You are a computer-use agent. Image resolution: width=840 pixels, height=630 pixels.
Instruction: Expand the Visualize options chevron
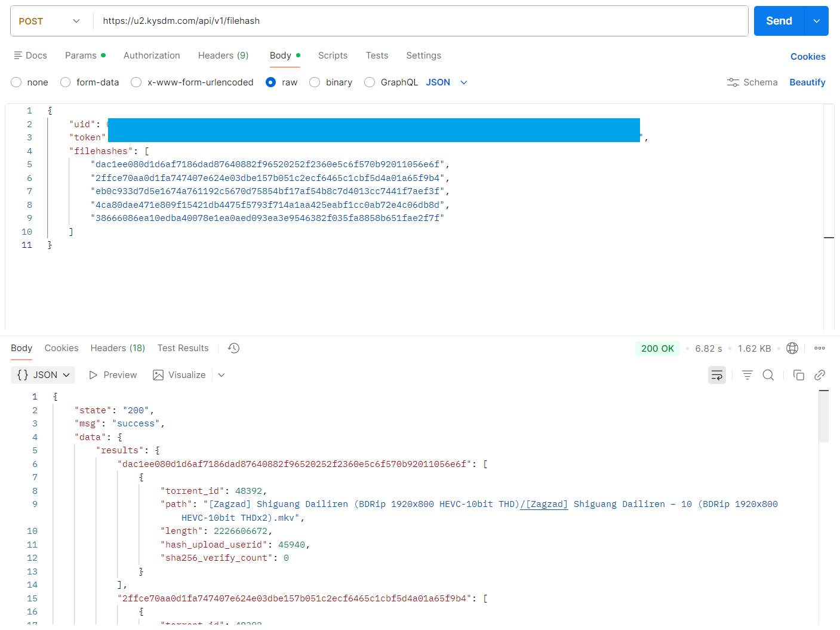221,375
